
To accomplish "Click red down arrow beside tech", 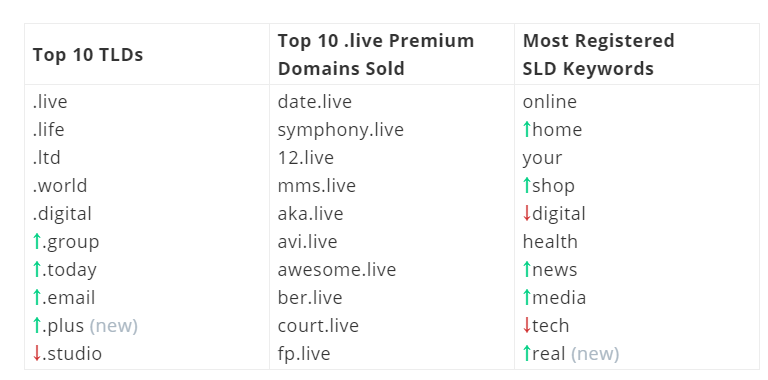I will coord(527,326).
